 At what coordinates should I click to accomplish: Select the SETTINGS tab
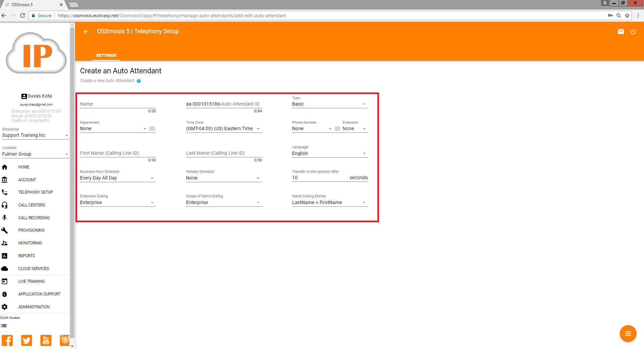(x=106, y=55)
